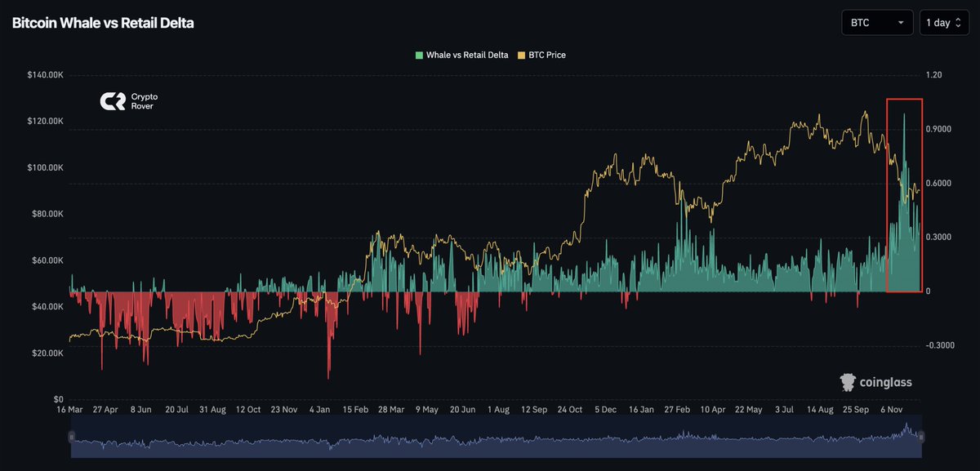Click the Bitcoin Whale vs Retail Delta title
Image resolution: width=980 pixels, height=471 pixels.
pyautogui.click(x=103, y=23)
